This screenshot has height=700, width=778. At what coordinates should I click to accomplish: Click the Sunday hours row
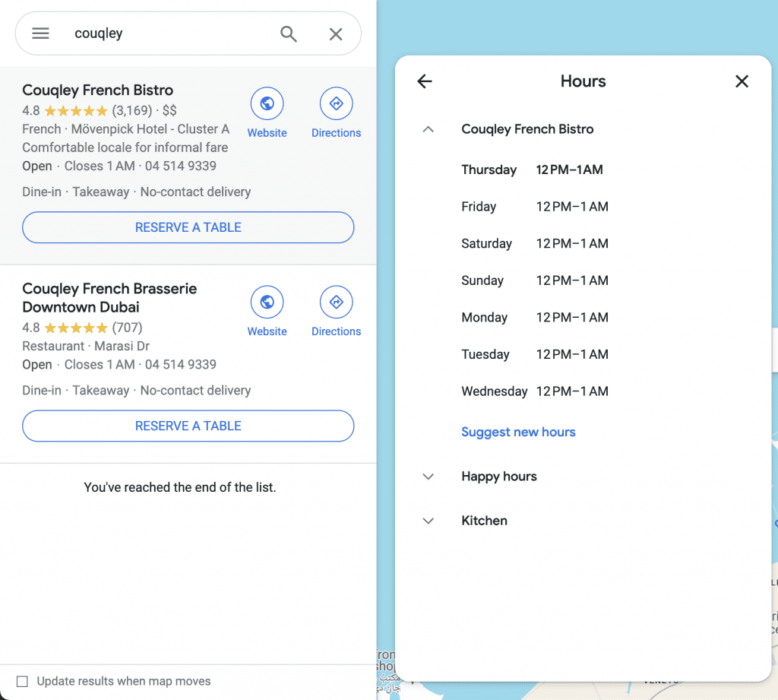[535, 280]
